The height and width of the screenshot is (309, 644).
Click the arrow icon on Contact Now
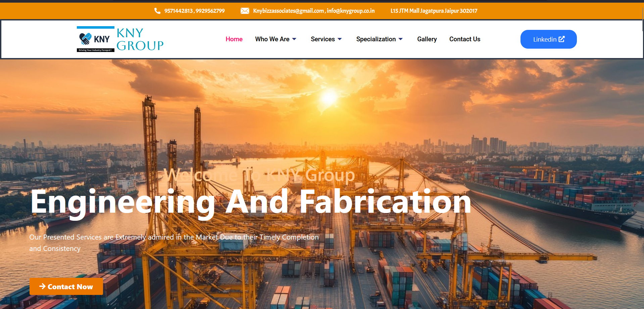point(42,286)
